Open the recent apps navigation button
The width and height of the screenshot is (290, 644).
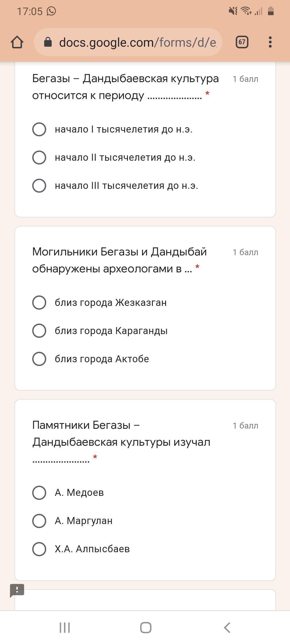[64, 628]
